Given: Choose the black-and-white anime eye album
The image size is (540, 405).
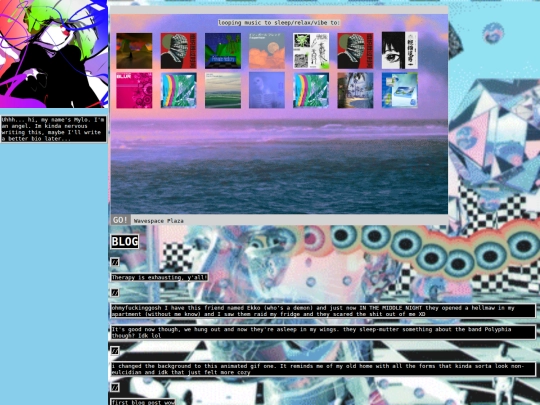Looking at the screenshot, I should [399, 50].
